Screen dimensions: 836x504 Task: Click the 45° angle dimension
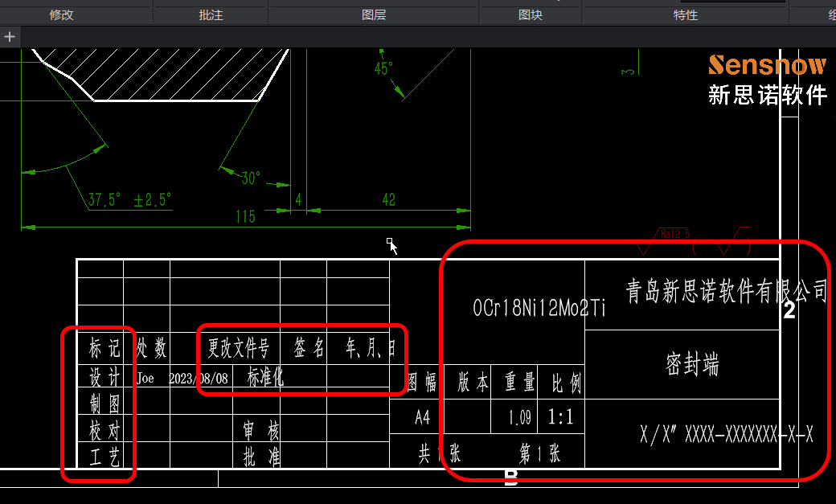(383, 69)
